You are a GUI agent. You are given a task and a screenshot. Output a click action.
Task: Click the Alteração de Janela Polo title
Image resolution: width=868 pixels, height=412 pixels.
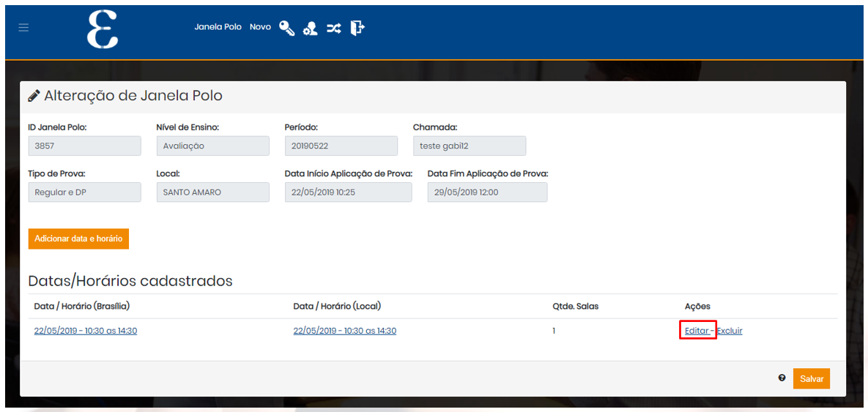[133, 96]
